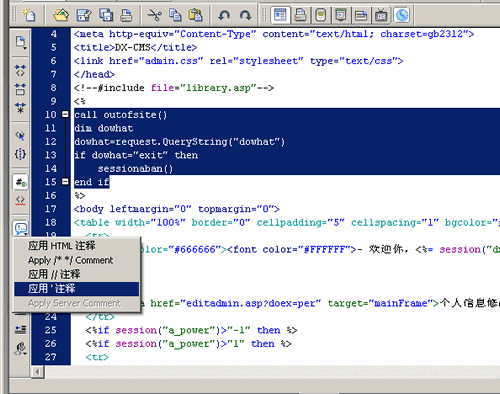Click line number 4 in the gutter
The width and height of the screenshot is (500, 394).
point(54,34)
